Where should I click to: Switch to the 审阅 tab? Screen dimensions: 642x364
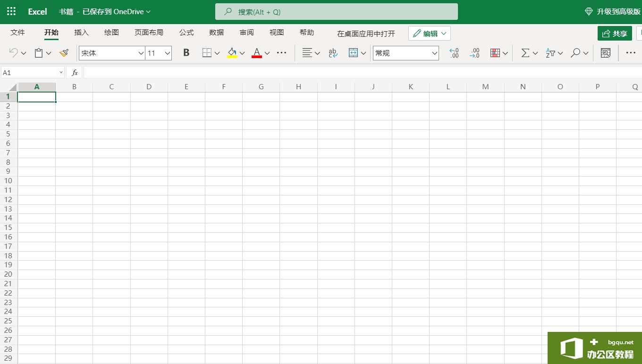pyautogui.click(x=246, y=33)
